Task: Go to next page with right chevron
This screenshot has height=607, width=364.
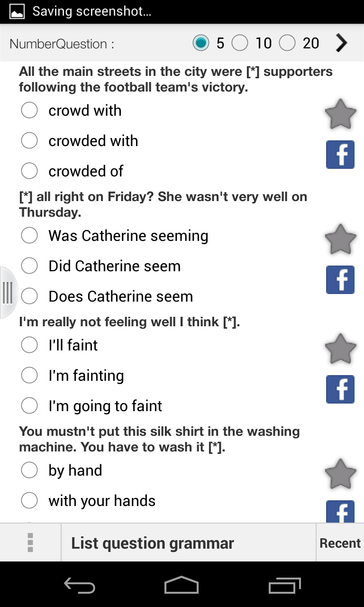Action: tap(342, 43)
